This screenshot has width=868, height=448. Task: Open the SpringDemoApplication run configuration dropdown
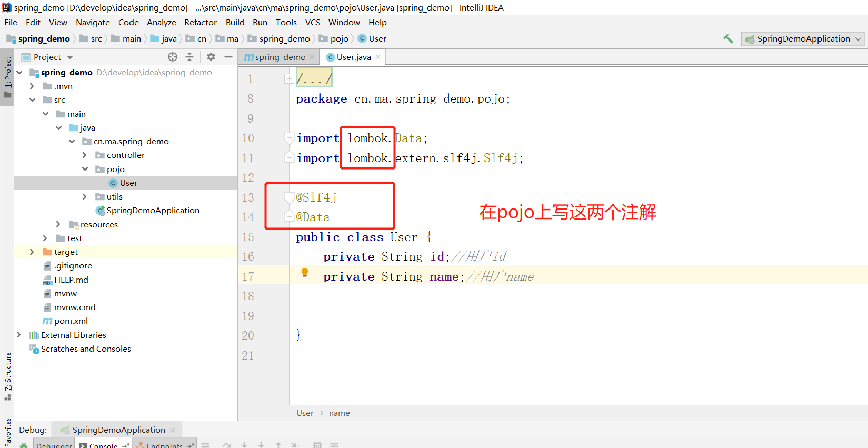[x=803, y=38]
